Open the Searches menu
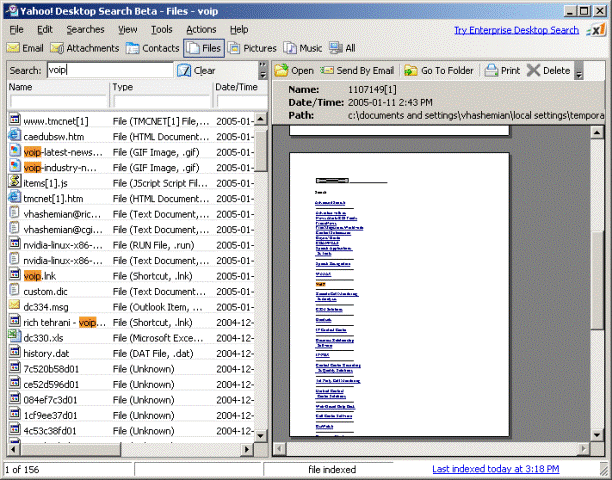Image resolution: width=612 pixels, height=480 pixels. point(85,30)
